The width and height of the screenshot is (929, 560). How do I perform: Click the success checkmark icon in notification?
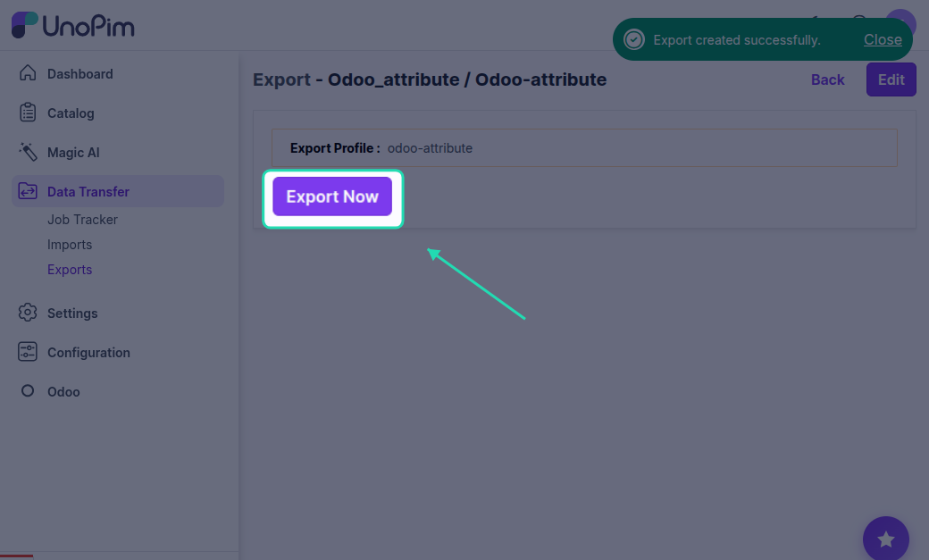click(x=634, y=39)
